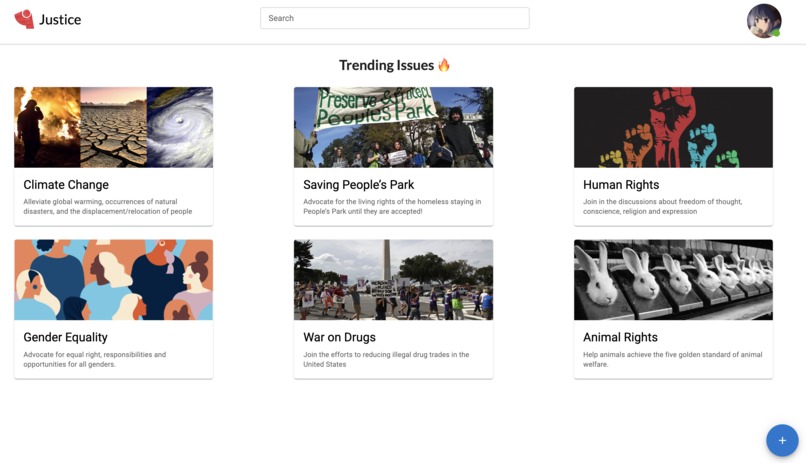
Task: Click text 'Alleviate global warming, occurrences of natural'
Action: (x=100, y=202)
